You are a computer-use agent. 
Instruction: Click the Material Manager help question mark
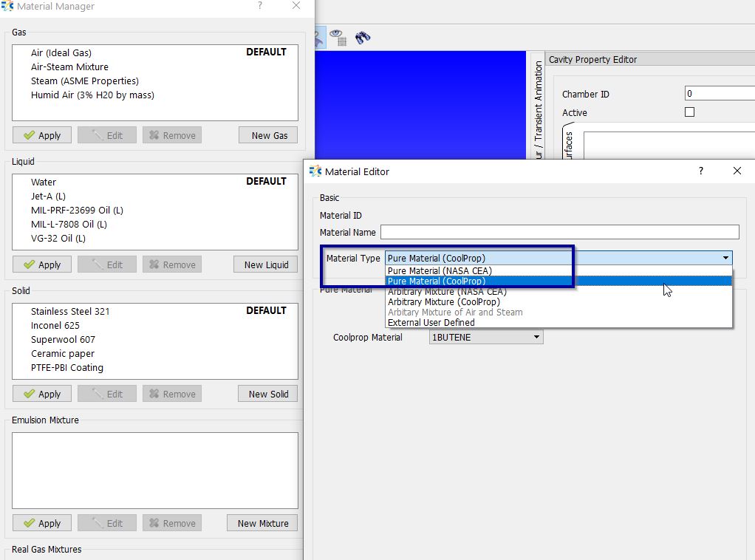tap(259, 6)
